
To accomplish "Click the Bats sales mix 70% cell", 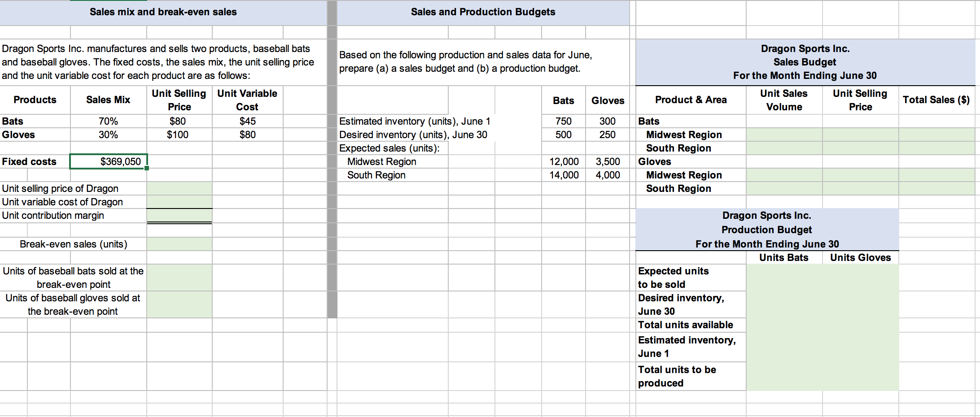I will (x=109, y=121).
